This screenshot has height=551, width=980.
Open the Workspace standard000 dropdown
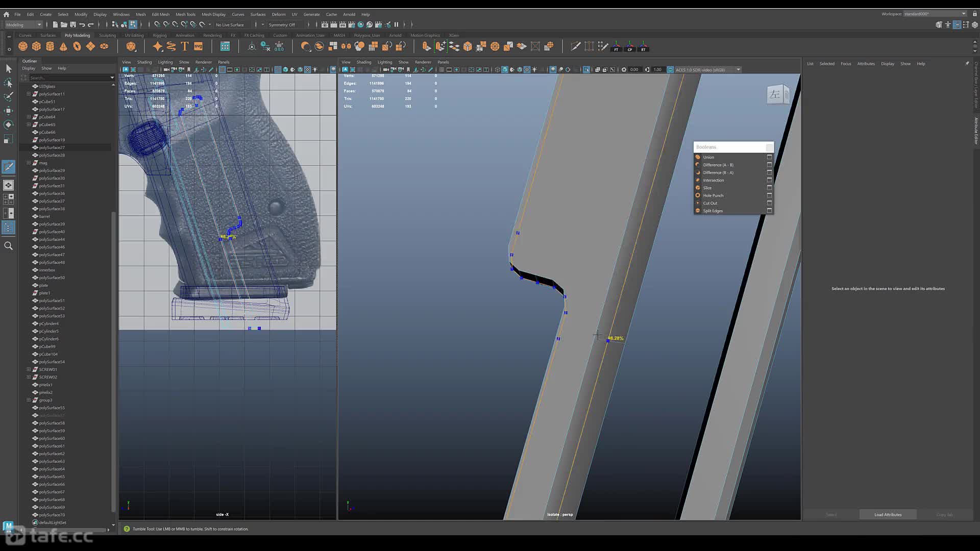[935, 14]
